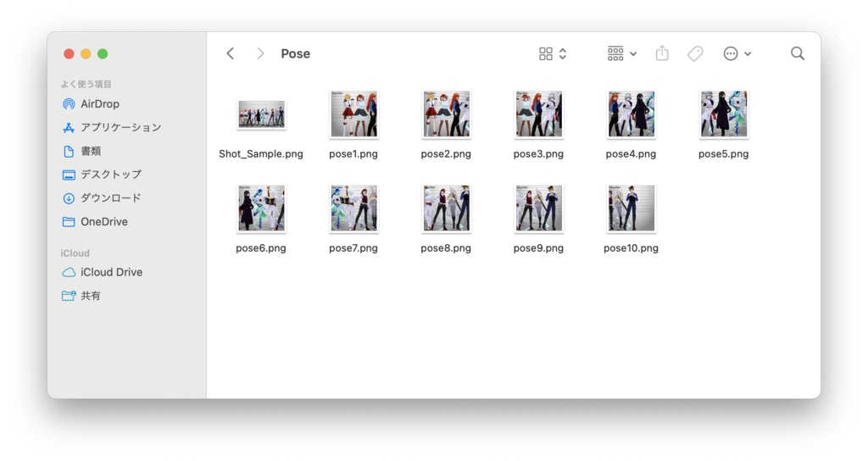
Task: Click the AirDrop sidebar icon
Action: pyautogui.click(x=69, y=104)
